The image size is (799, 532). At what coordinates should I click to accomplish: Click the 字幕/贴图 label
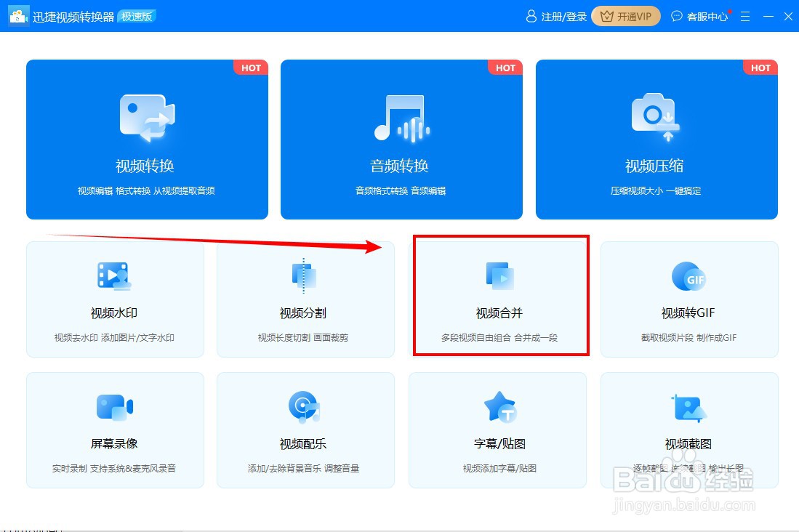coord(500,444)
